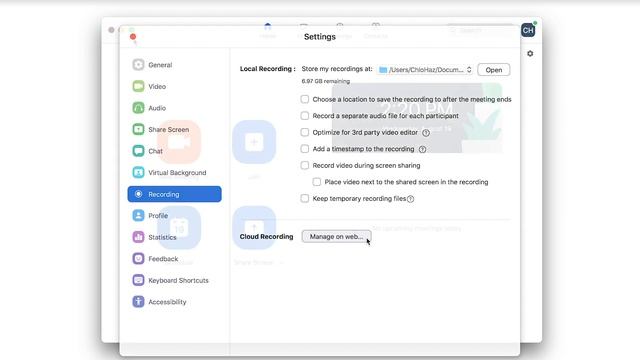Enable choose location after meeting ends
The image size is (640, 360).
(304, 99)
